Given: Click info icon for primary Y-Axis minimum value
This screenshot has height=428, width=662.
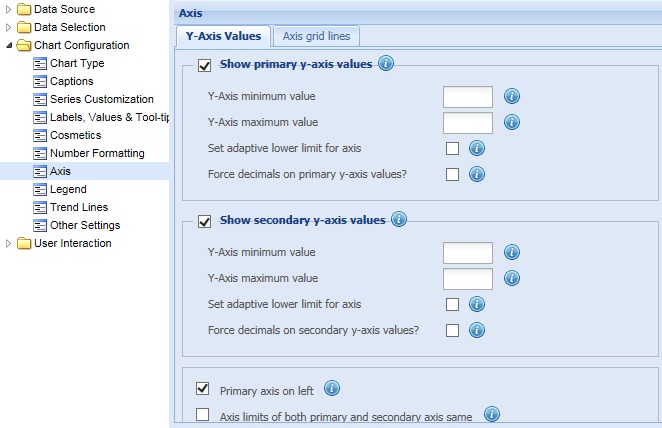Looking at the screenshot, I should 512,96.
